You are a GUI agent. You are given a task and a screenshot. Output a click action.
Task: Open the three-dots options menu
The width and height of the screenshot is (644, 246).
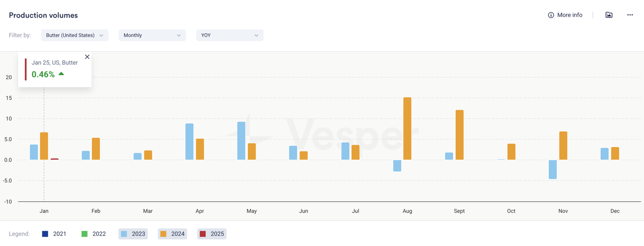630,15
